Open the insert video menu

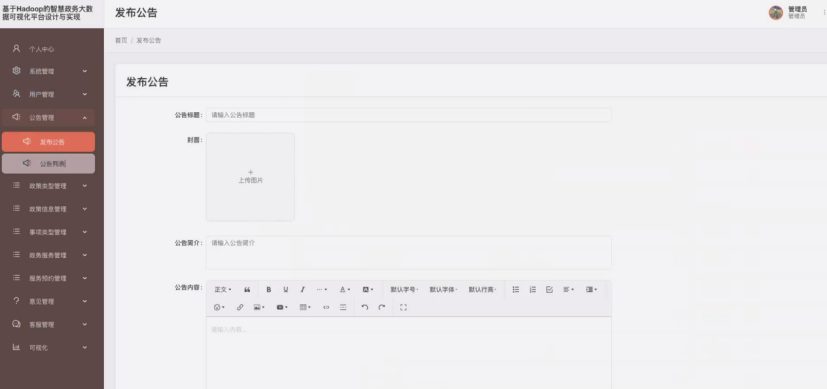pyautogui.click(x=282, y=307)
